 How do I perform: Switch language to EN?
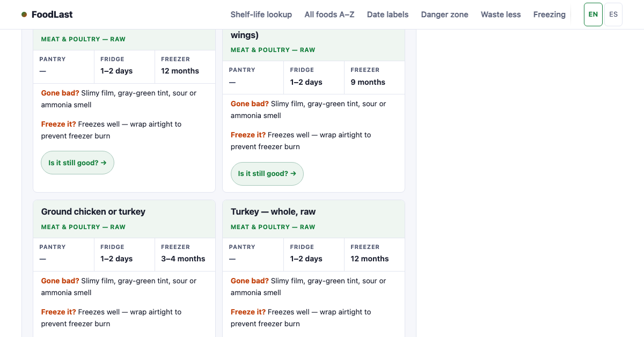pos(593,14)
